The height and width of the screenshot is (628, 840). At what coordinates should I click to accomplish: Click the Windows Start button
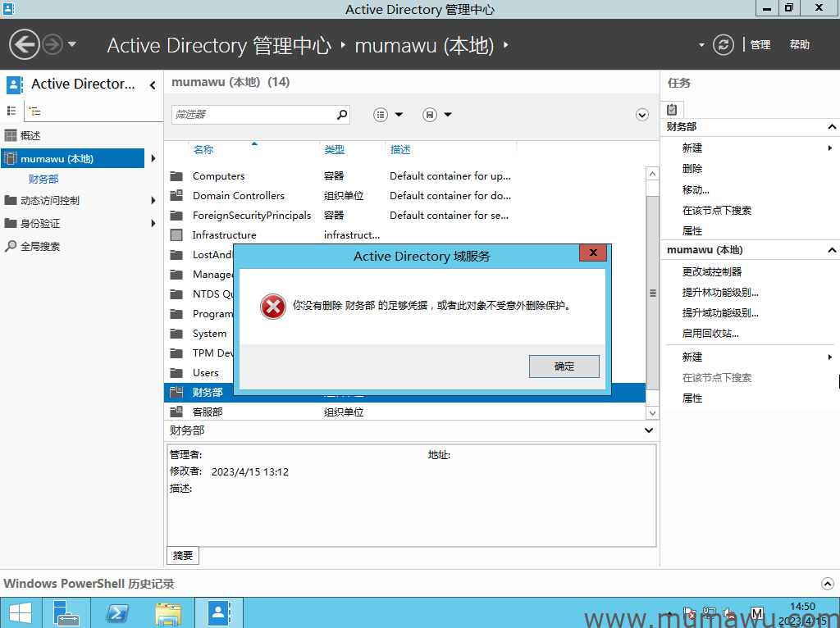click(21, 613)
